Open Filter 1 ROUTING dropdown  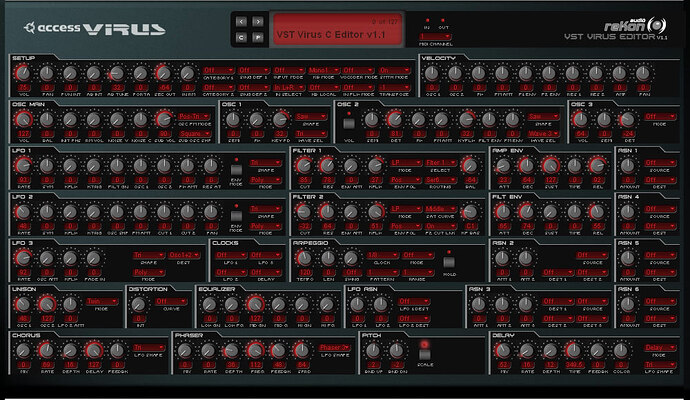[x=441, y=180]
